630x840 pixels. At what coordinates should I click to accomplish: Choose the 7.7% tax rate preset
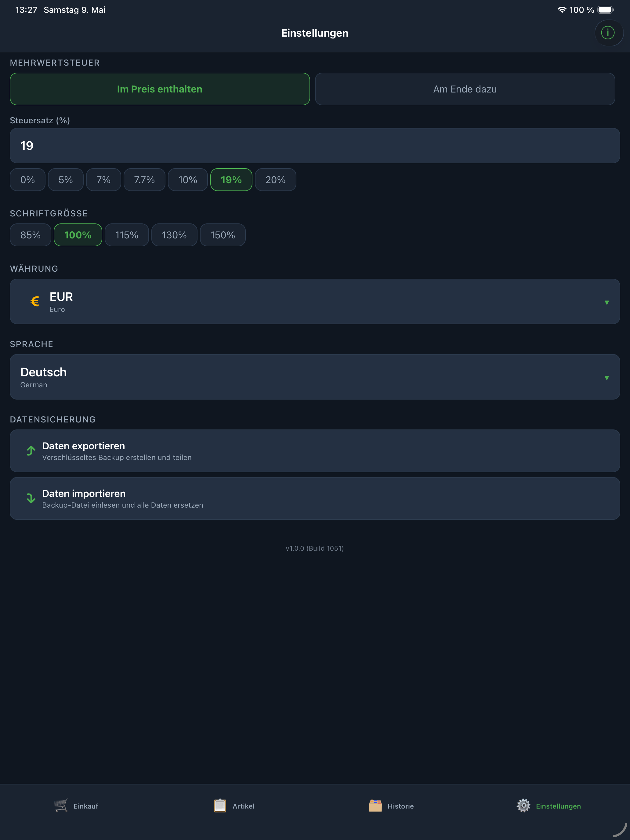click(x=144, y=179)
